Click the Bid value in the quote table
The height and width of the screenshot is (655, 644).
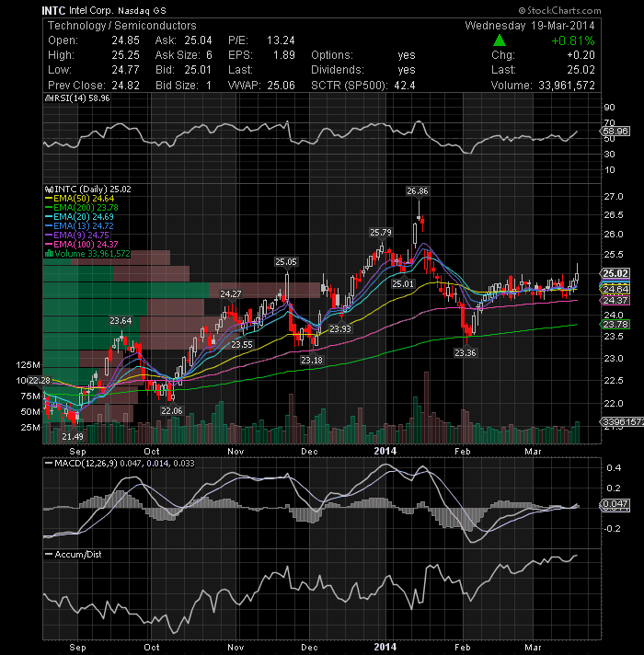(x=198, y=70)
